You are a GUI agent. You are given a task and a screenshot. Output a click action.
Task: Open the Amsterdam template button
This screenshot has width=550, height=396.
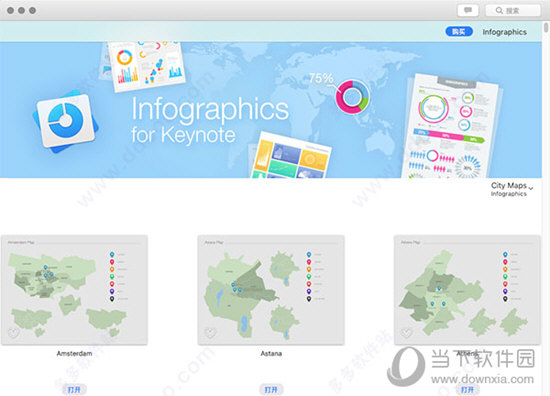click(74, 389)
